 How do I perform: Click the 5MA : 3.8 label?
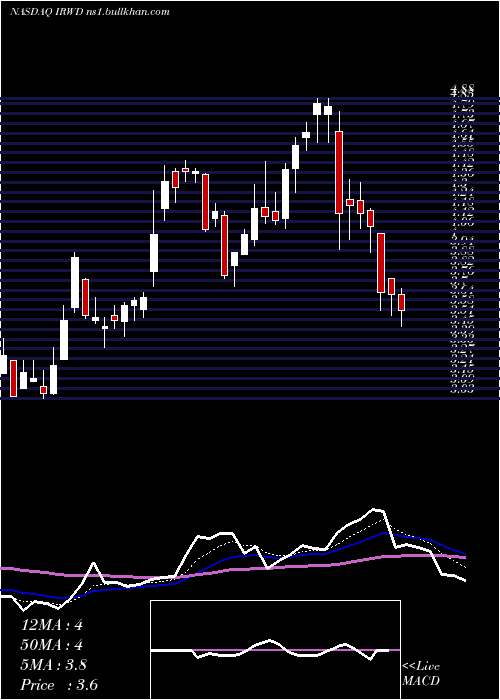[x=54, y=665]
